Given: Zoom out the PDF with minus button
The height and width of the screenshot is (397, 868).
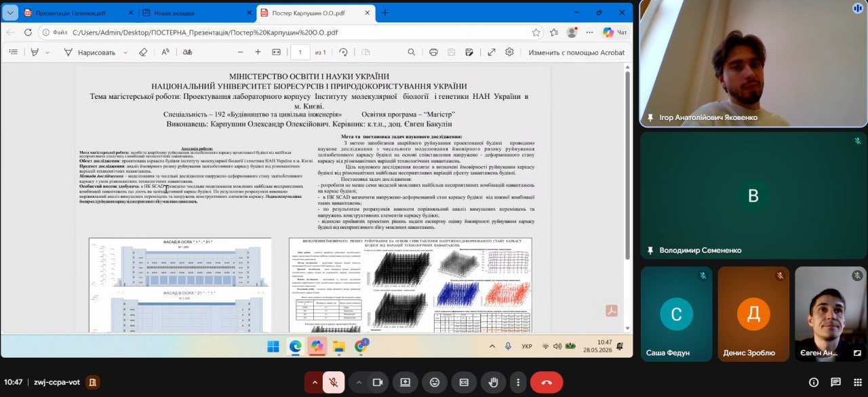Looking at the screenshot, I should pyautogui.click(x=239, y=52).
